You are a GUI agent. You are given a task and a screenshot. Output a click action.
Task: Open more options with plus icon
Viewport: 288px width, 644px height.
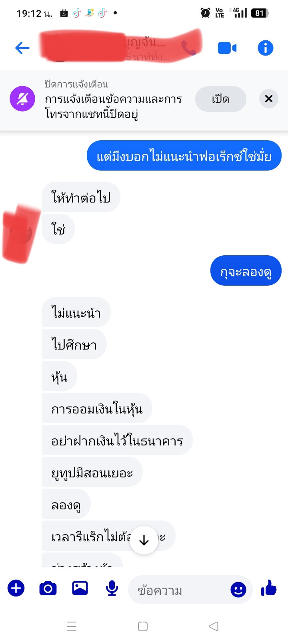pyautogui.click(x=16, y=588)
